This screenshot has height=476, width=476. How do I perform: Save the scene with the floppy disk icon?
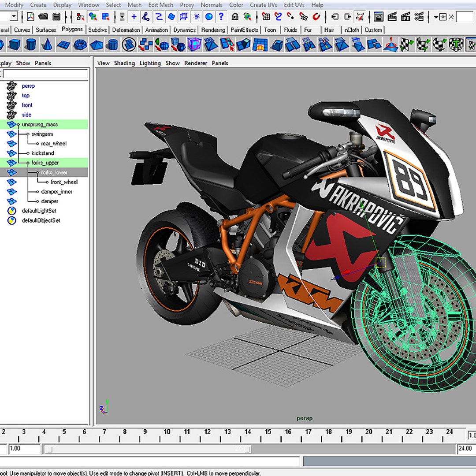(56, 17)
